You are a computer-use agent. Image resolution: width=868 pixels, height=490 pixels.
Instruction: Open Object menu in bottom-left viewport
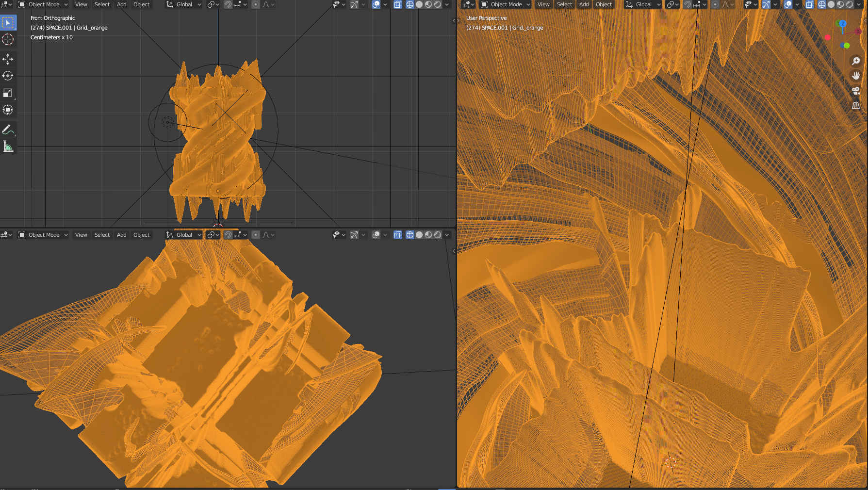click(142, 235)
